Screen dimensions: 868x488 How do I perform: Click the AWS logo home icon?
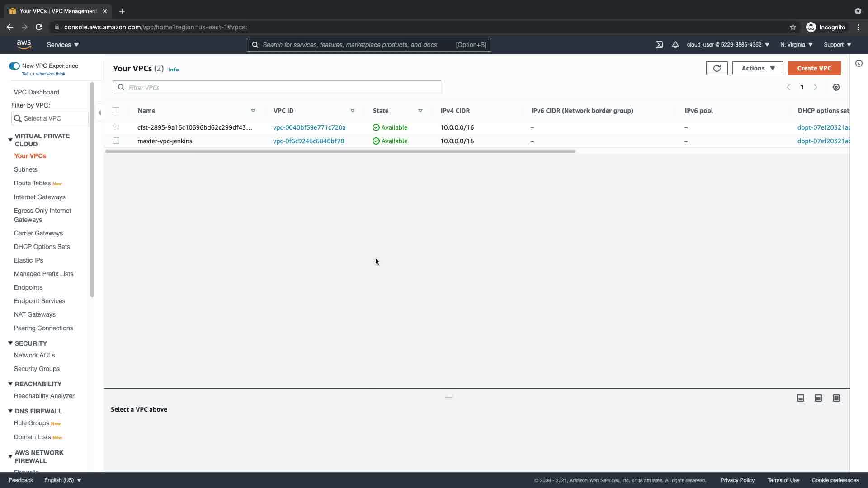[x=24, y=44]
